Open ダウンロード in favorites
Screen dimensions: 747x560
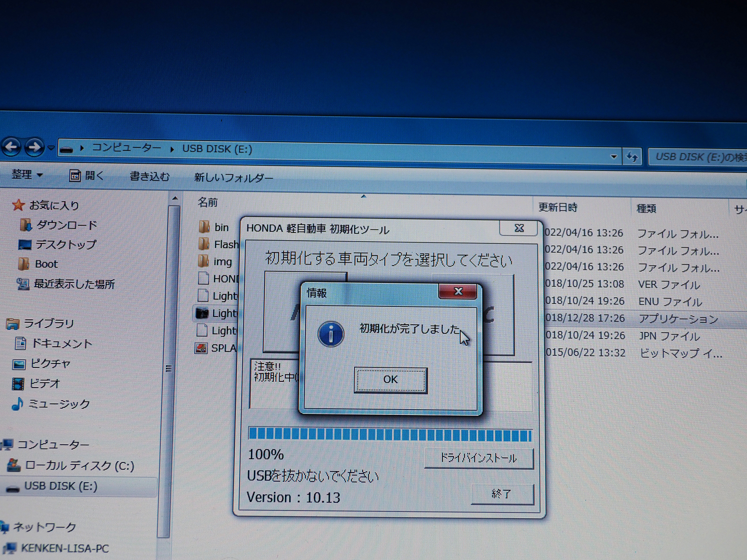pyautogui.click(x=67, y=225)
